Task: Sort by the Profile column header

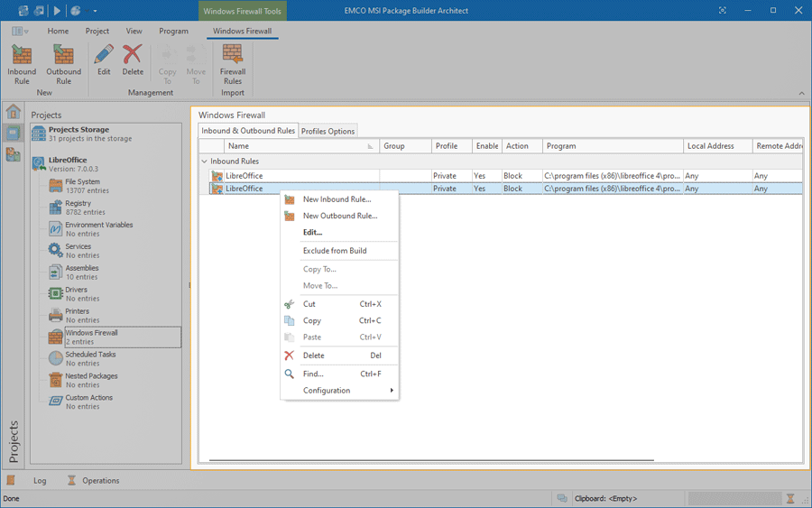Action: 452,146
